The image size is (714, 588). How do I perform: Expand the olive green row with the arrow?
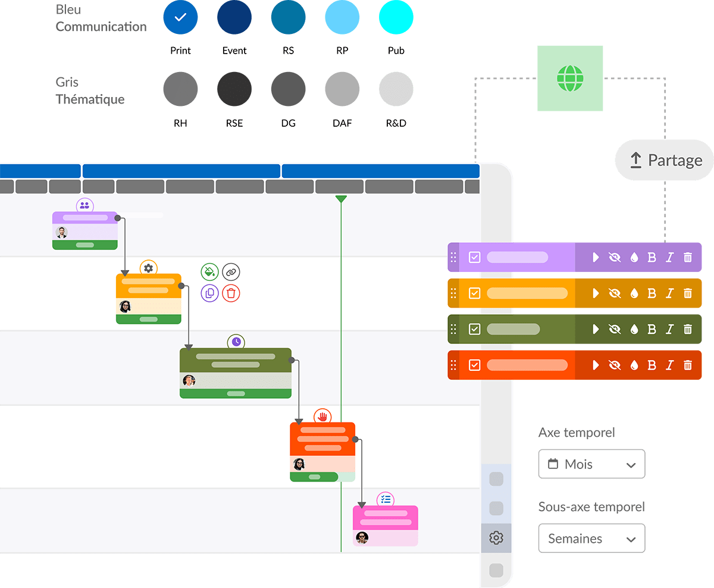(x=596, y=329)
